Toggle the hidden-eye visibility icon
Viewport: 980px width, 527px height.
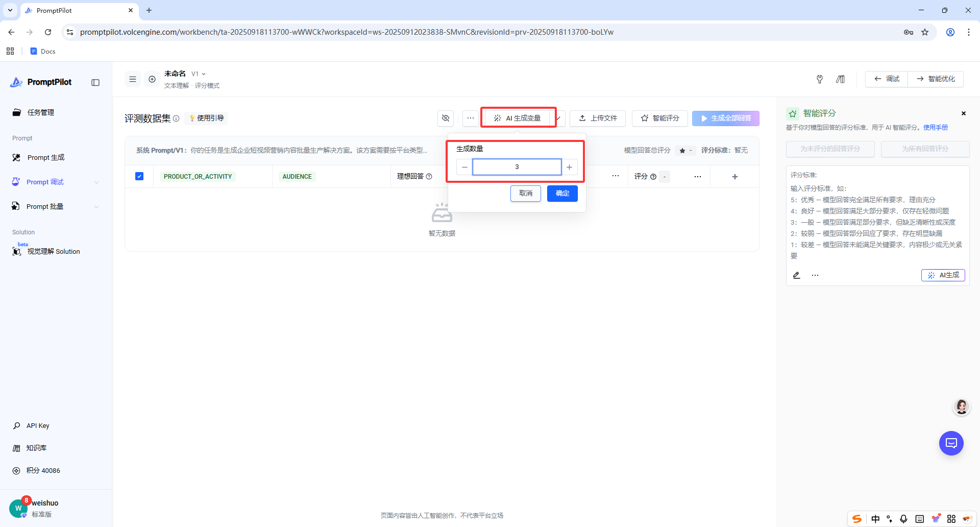pyautogui.click(x=446, y=118)
